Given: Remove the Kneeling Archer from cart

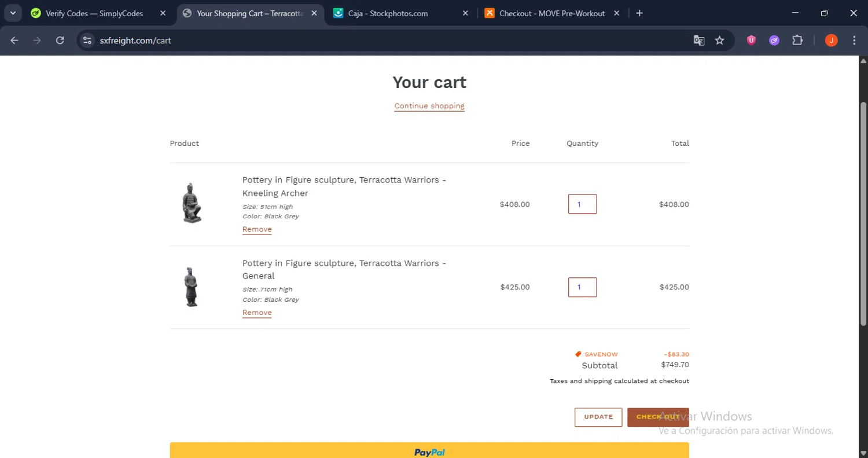Looking at the screenshot, I should click(x=257, y=229).
